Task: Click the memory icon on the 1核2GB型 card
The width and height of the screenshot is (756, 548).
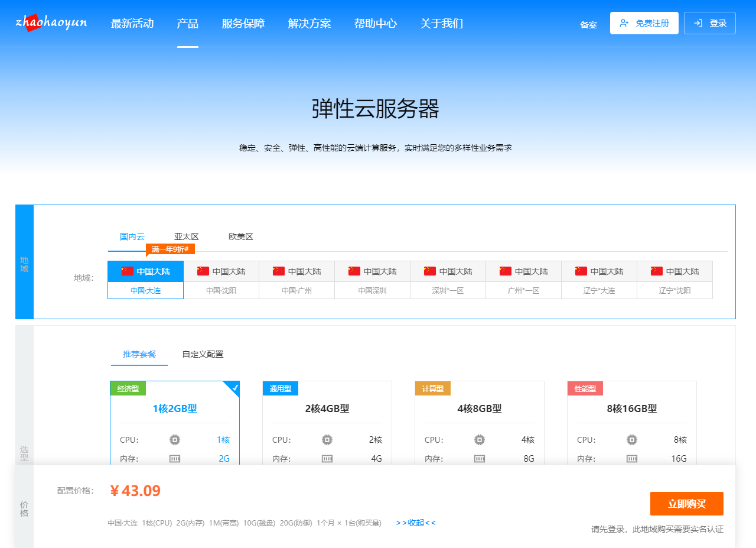Action: point(174,459)
